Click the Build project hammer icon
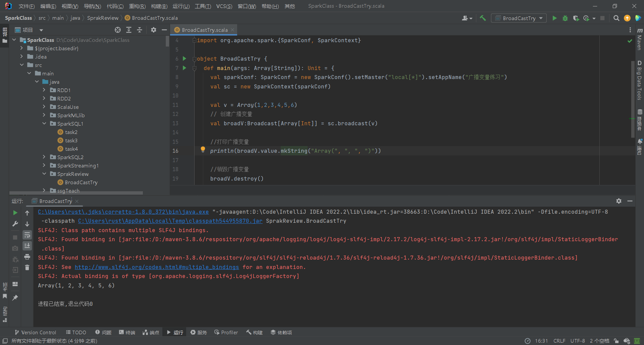The height and width of the screenshot is (345, 644). point(483,18)
